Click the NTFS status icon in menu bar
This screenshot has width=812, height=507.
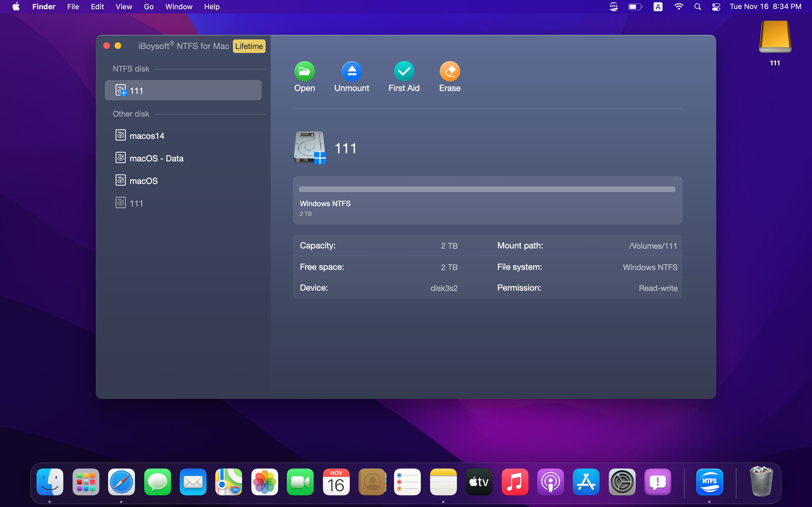tap(613, 6)
